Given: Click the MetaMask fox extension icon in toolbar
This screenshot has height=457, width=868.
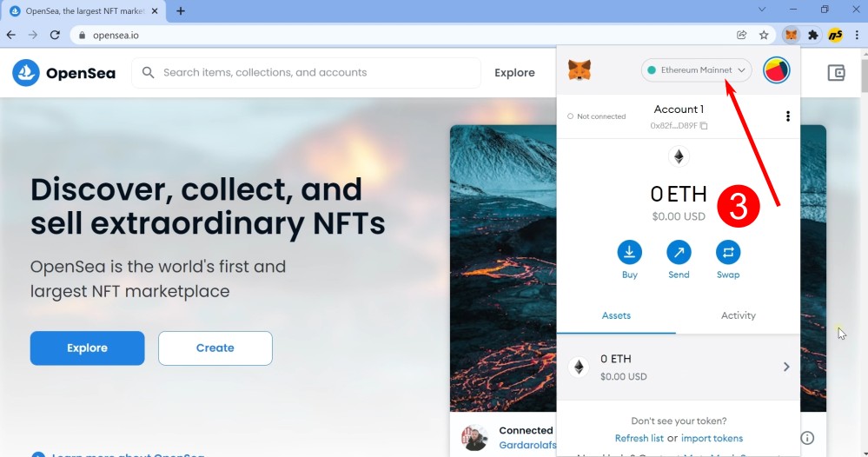Looking at the screenshot, I should coord(791,35).
